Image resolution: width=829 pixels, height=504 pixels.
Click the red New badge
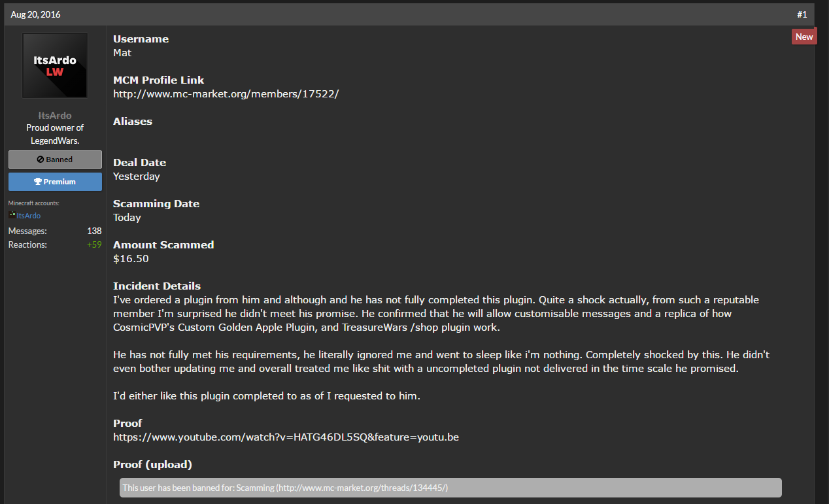(804, 37)
